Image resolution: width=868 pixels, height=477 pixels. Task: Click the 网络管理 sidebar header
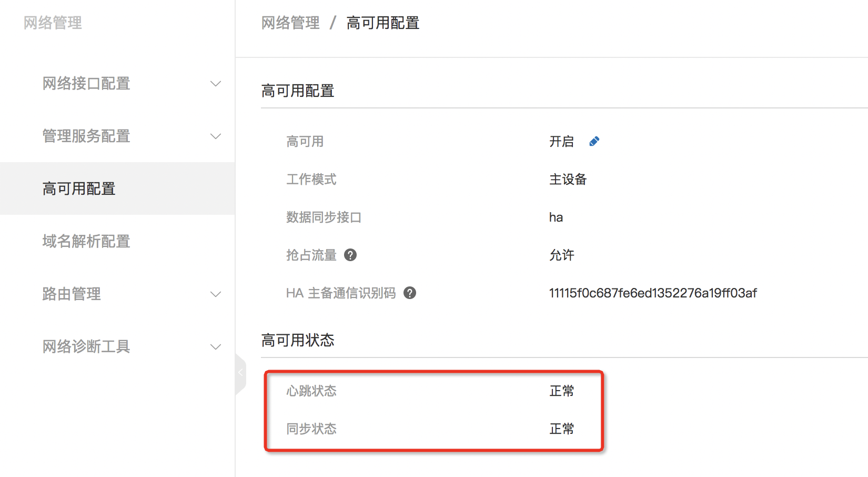click(53, 23)
